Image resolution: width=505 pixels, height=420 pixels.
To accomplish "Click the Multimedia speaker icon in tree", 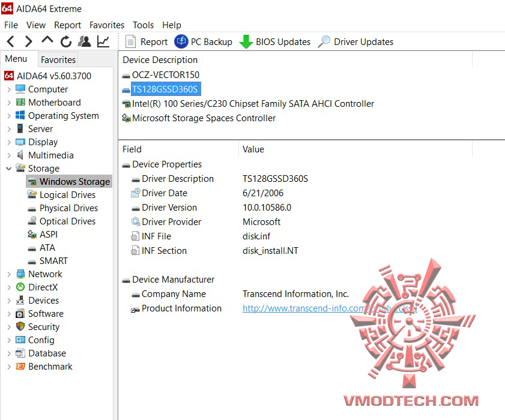I will click(20, 155).
